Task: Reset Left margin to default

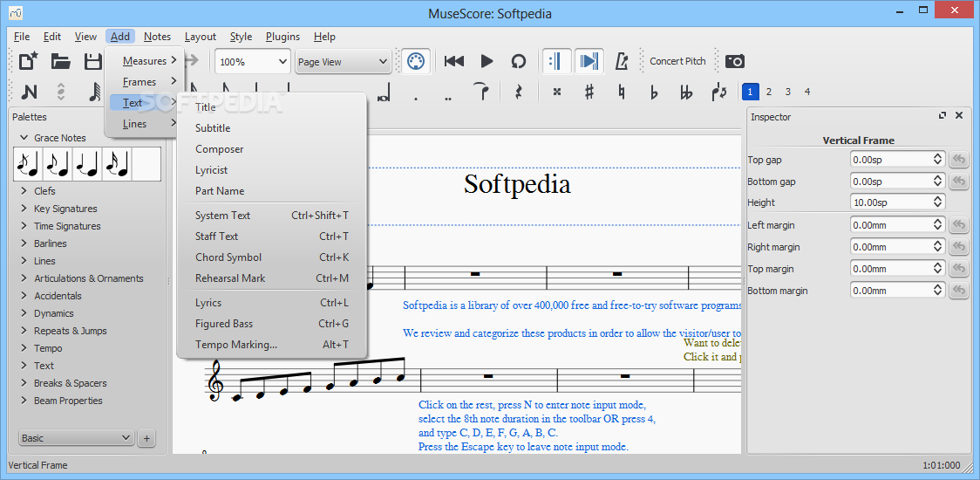Action: pos(958,224)
